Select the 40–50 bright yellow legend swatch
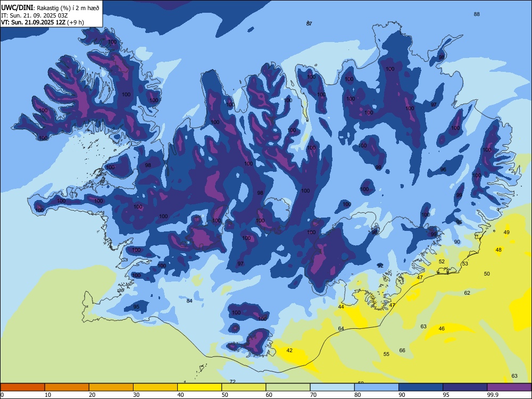This screenshot has height=399, width=532. [x=199, y=387]
